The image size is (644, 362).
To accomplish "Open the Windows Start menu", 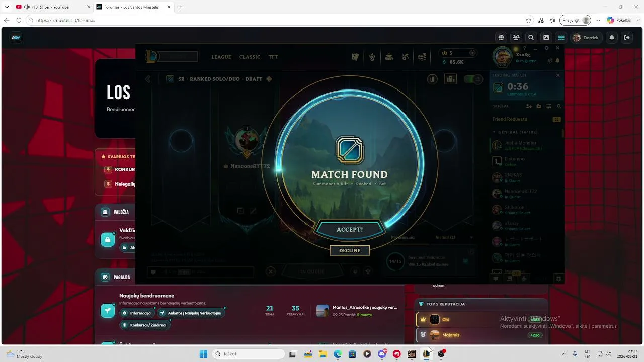I will tap(203, 354).
